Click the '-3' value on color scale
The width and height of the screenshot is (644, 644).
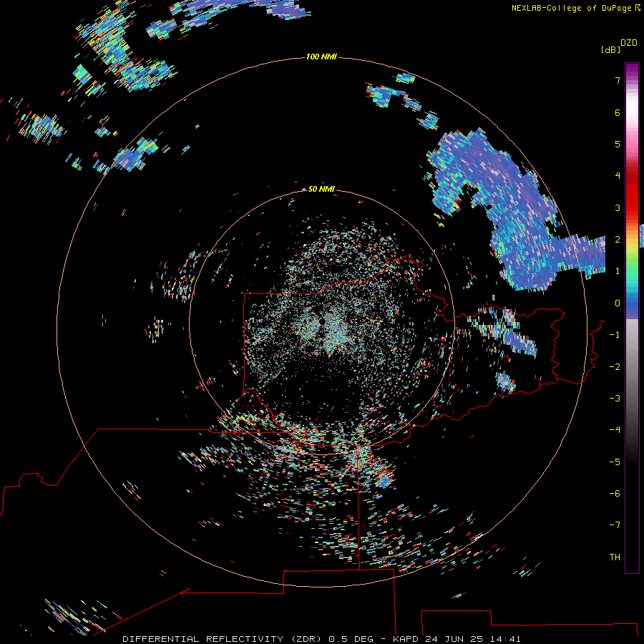coord(615,399)
